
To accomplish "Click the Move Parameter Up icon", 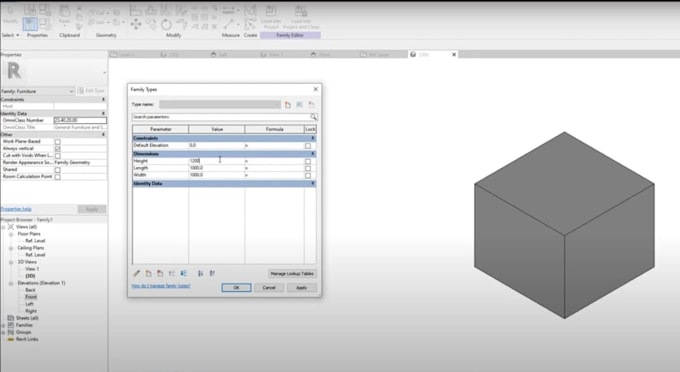I will pos(172,273).
